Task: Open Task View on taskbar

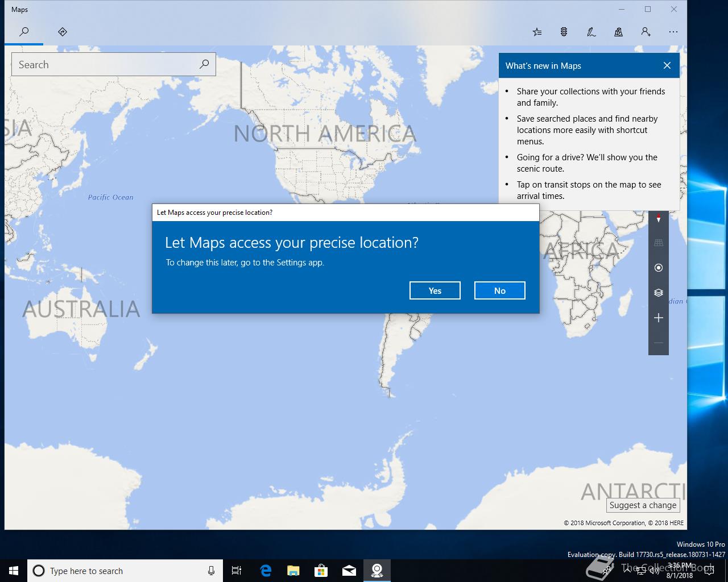Action: 237,571
